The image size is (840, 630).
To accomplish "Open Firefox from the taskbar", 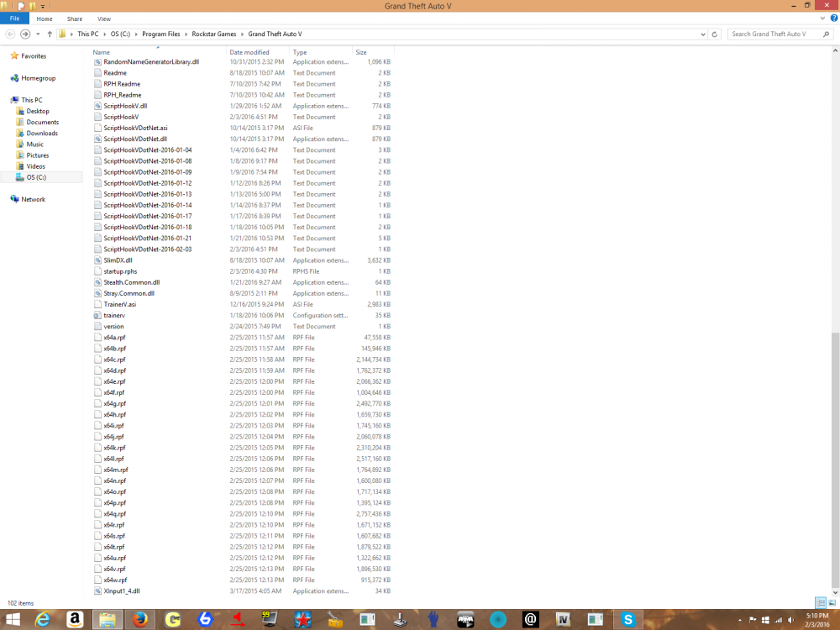I will [x=139, y=622].
